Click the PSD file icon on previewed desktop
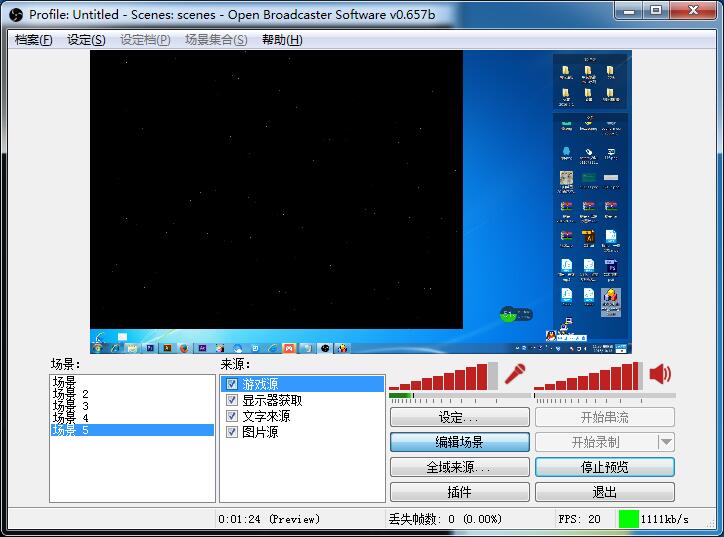 [611, 266]
